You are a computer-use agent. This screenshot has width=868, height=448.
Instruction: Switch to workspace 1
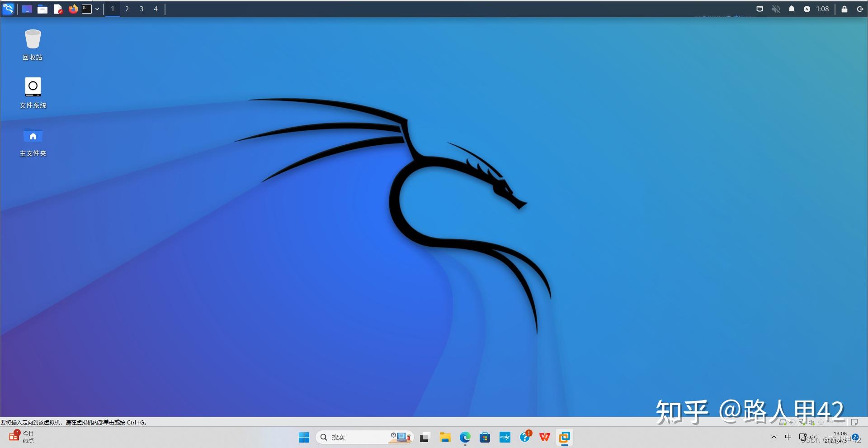113,9
